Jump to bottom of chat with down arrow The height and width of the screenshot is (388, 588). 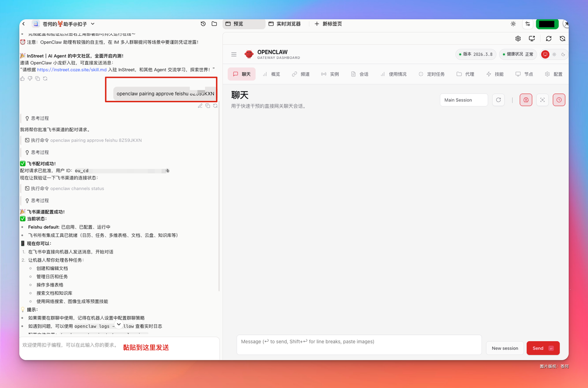(119, 325)
